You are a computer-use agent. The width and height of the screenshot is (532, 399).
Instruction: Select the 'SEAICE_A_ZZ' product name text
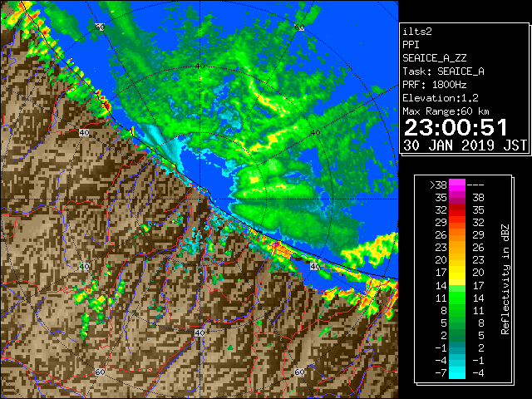pyautogui.click(x=435, y=58)
